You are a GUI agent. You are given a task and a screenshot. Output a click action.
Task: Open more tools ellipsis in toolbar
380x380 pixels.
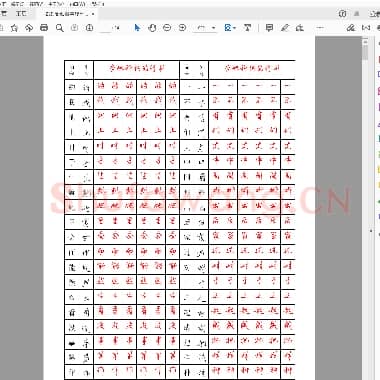[x=320, y=28]
